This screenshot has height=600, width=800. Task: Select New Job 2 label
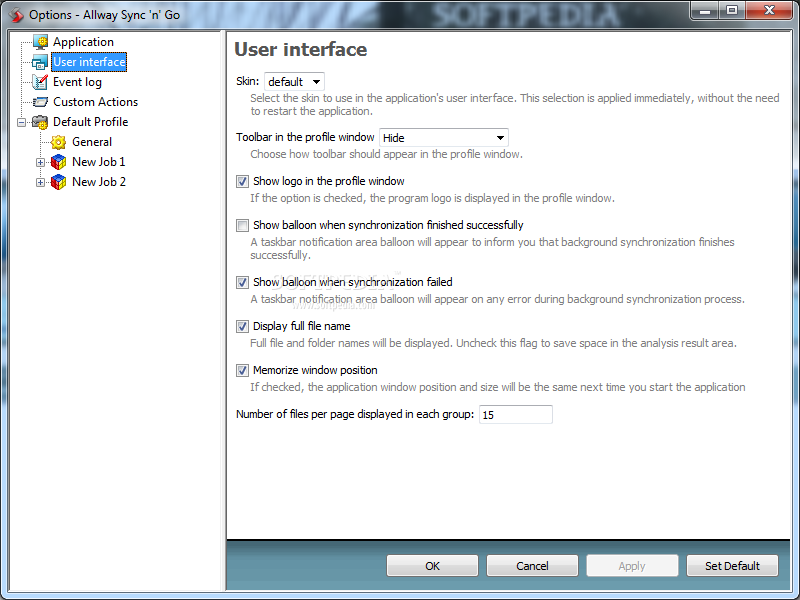click(x=98, y=182)
